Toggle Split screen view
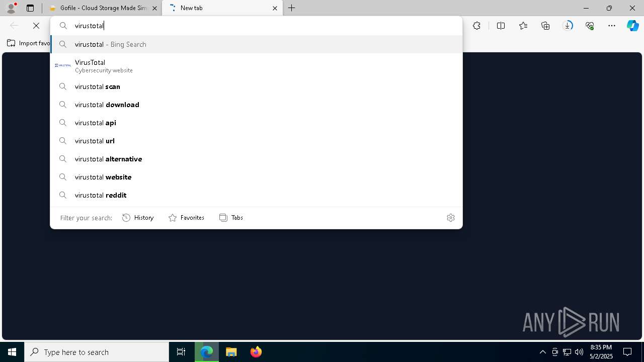The image size is (644, 362). [501, 26]
